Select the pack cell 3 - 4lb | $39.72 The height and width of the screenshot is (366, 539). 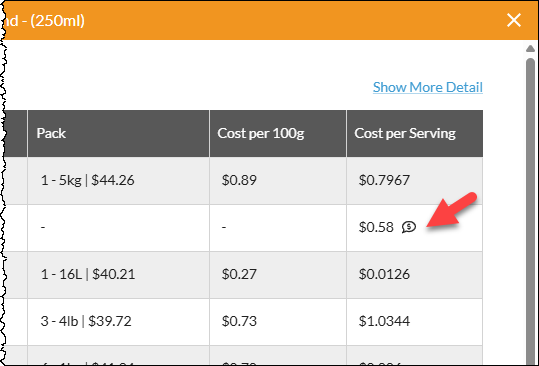pos(118,322)
